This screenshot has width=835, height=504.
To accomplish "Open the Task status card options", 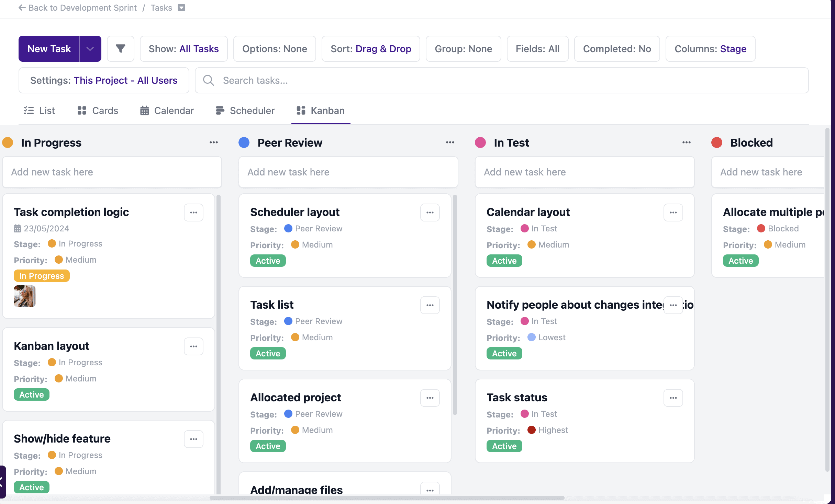I will [673, 398].
